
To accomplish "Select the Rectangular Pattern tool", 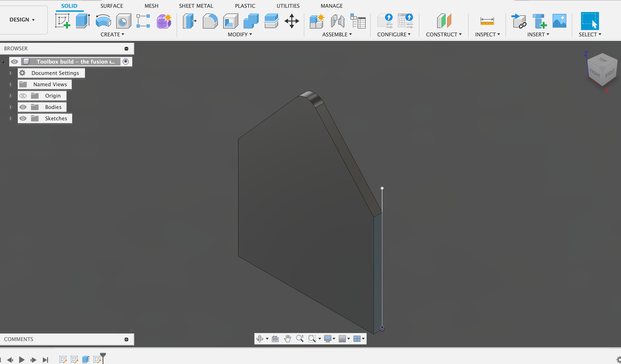I will pyautogui.click(x=143, y=21).
